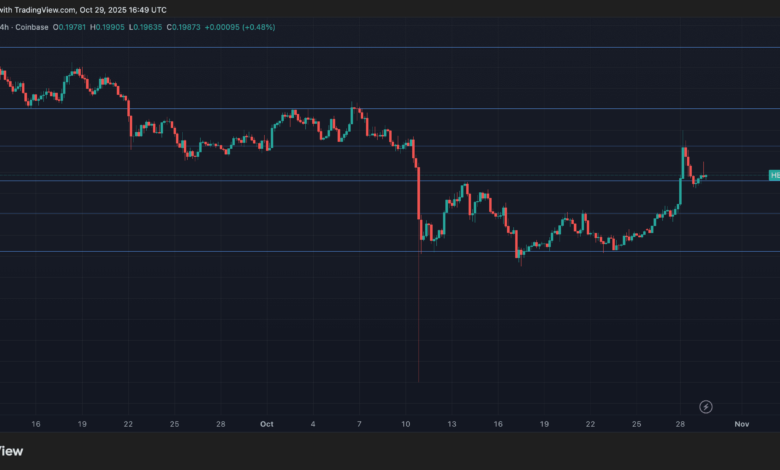Click the lightning bolt icon above the time axis

[707, 406]
